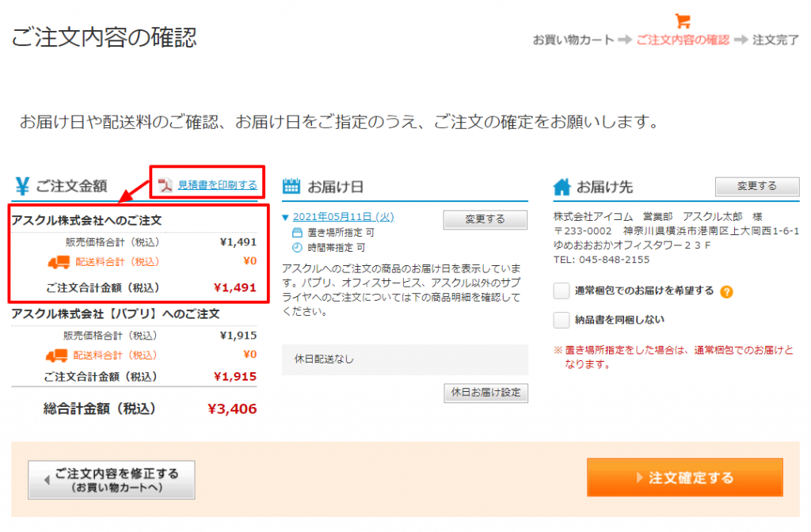Click the TEL: 045-848-2155 text
Viewport: 811px width, 532px height.
[602, 260]
